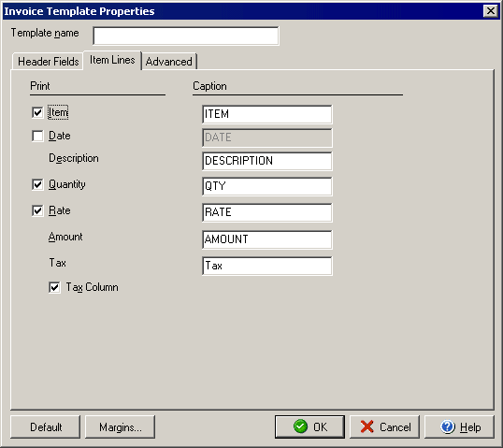Click the red X Cancel icon
503x448 pixels.
367,426
